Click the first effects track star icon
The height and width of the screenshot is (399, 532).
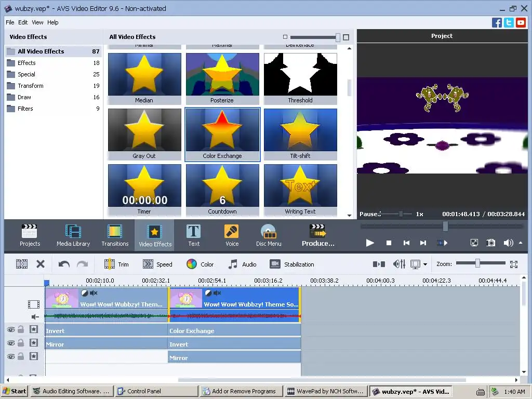pyautogui.click(x=34, y=329)
